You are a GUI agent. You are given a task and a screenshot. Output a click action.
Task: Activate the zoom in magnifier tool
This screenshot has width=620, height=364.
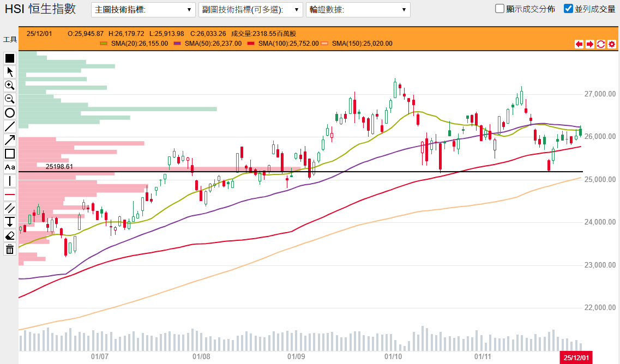click(x=9, y=85)
